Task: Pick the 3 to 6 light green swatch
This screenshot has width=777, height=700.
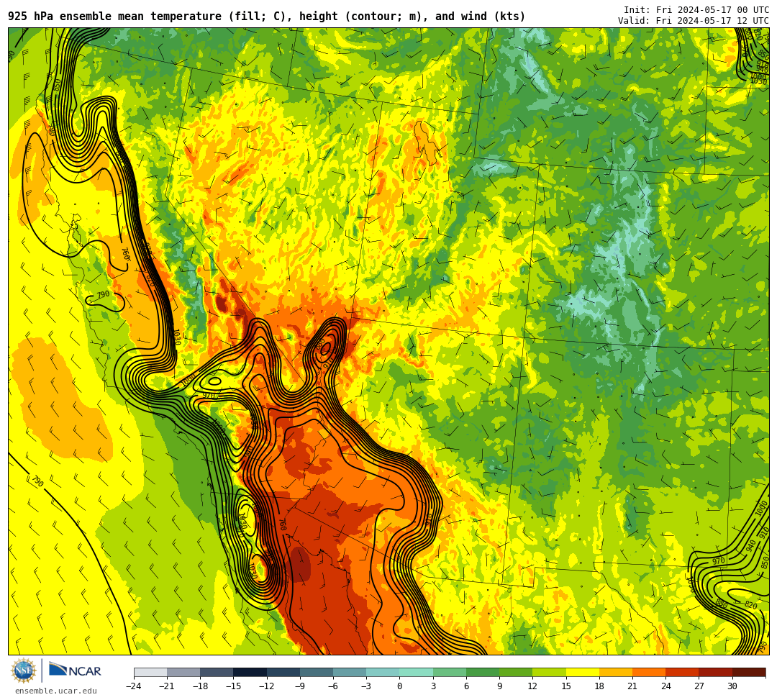Action: pos(450,672)
